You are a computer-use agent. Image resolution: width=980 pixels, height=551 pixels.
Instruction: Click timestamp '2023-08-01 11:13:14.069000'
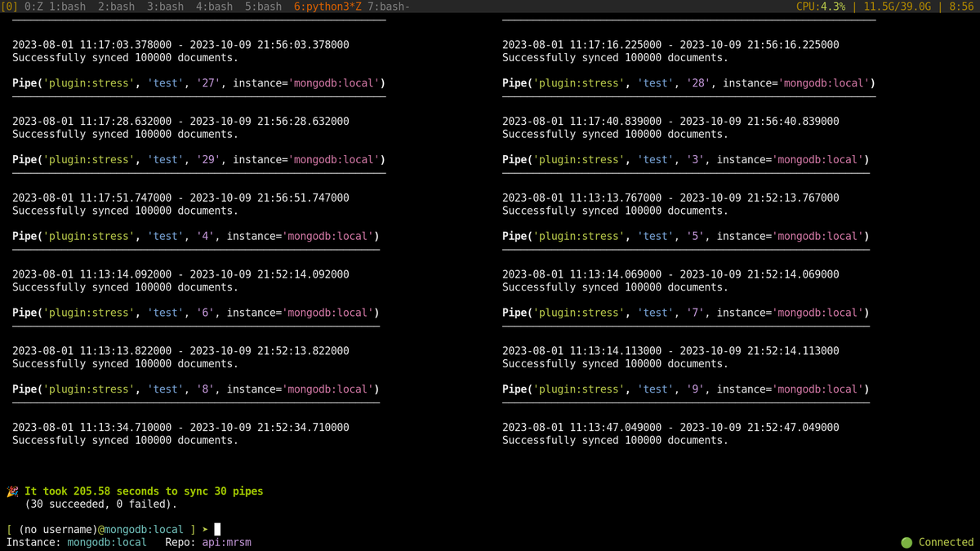click(x=581, y=274)
